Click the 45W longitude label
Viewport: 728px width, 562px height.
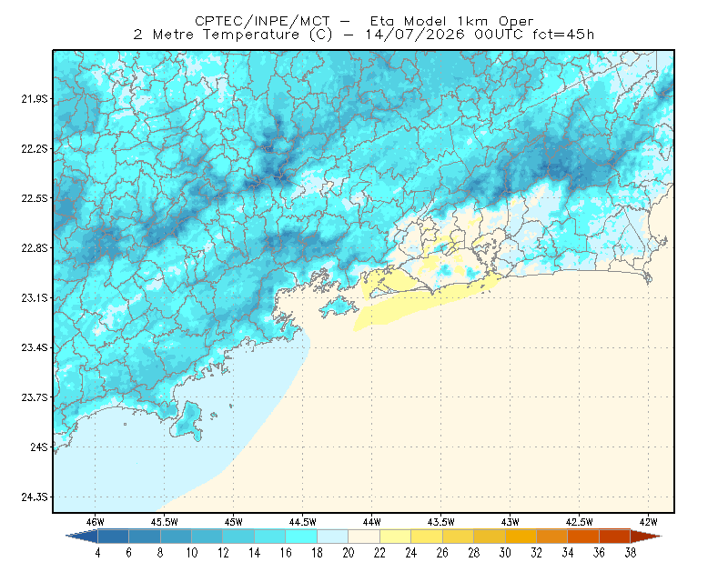click(234, 522)
